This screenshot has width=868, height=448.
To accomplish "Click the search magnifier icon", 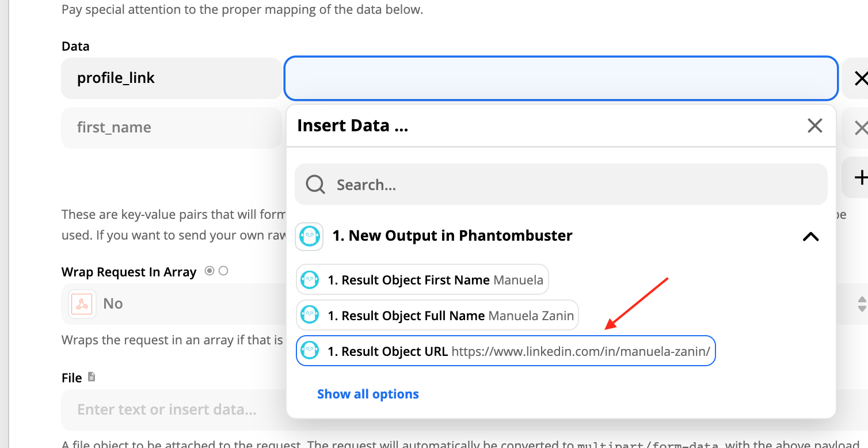I will tap(315, 184).
